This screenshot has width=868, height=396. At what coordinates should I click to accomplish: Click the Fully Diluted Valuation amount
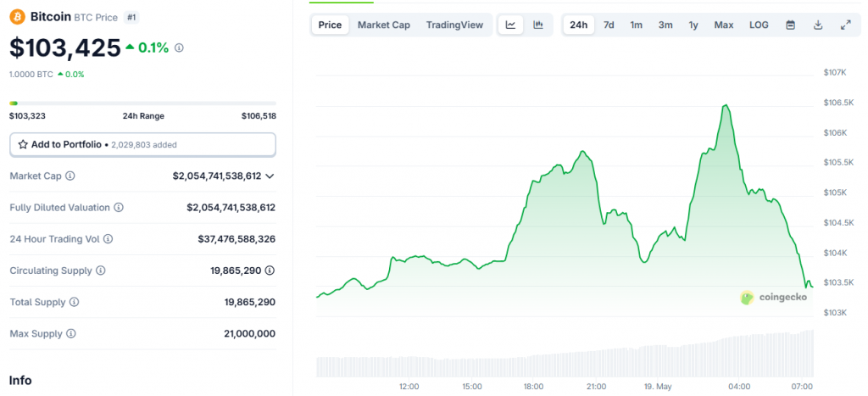click(x=231, y=208)
